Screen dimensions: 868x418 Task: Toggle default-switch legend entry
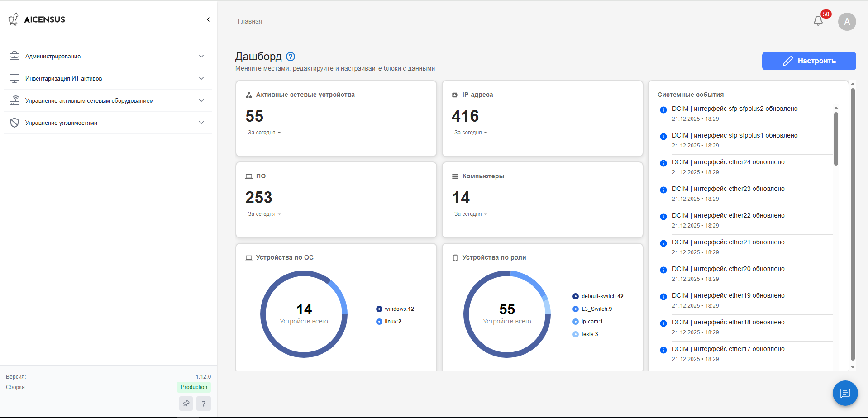[x=598, y=296]
